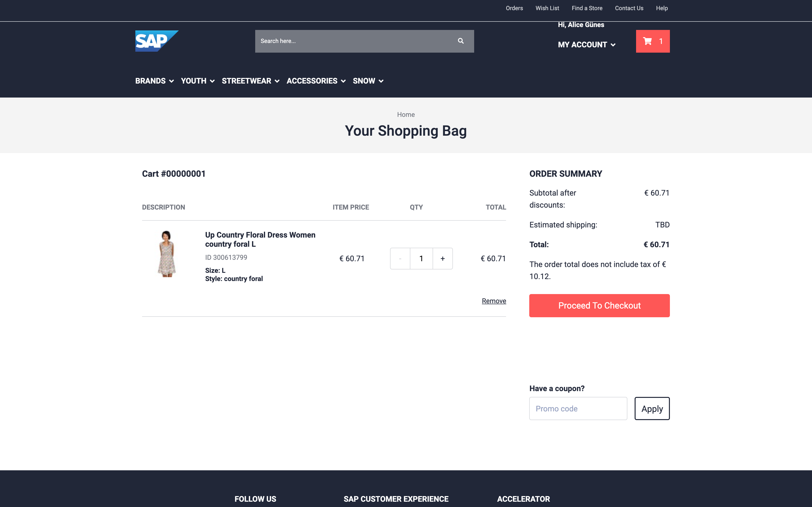812x507 pixels.
Task: Increase quantity with the plus button
Action: (442, 259)
